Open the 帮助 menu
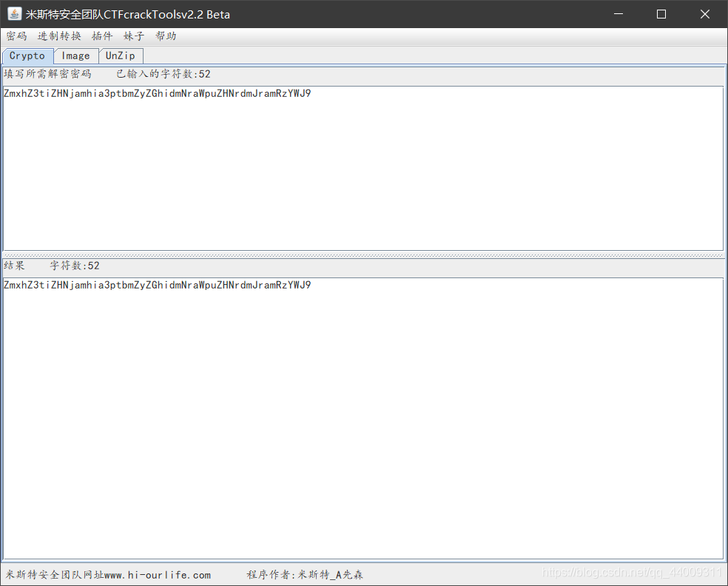Viewport: 728px width, 586px height. tap(166, 36)
